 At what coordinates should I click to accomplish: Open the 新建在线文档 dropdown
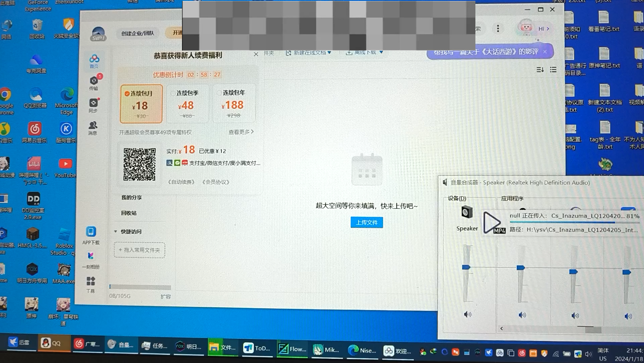(x=309, y=52)
